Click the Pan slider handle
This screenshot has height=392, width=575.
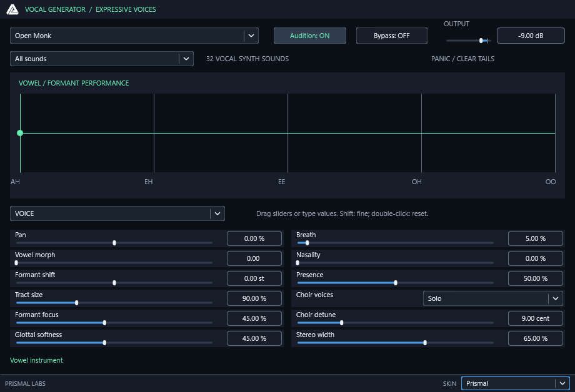point(114,243)
